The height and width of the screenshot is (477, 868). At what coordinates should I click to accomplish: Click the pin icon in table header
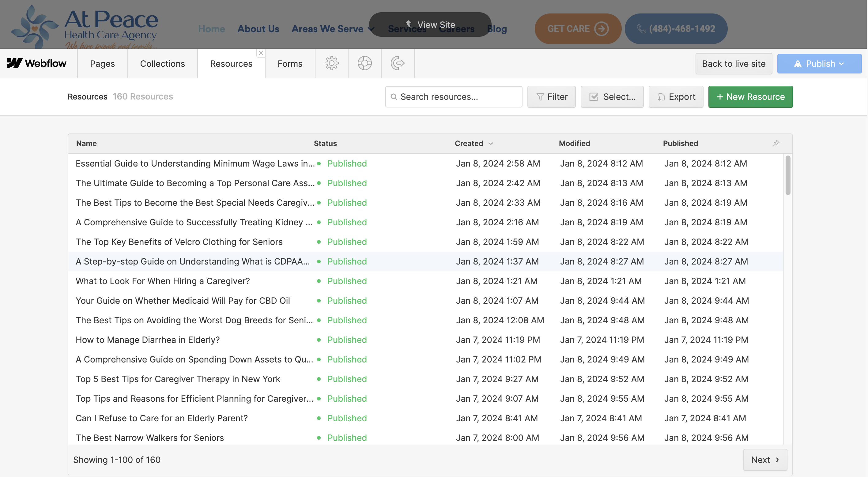(x=776, y=143)
